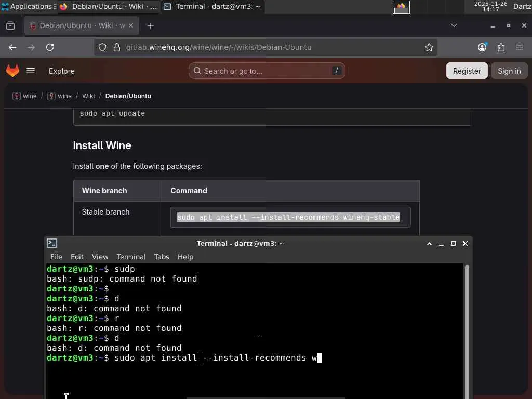Reload the current page
Screen dimensions: 532x399
click(50, 47)
